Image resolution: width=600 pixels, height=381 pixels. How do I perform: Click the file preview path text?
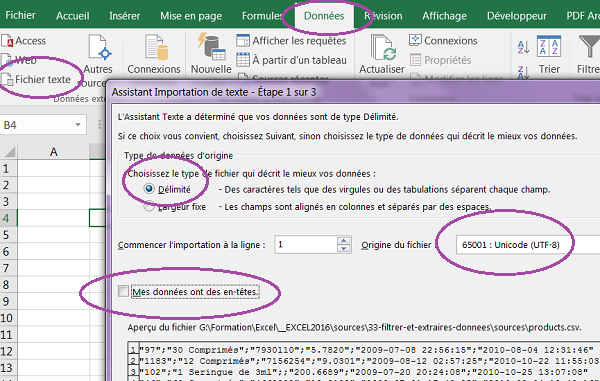click(354, 327)
